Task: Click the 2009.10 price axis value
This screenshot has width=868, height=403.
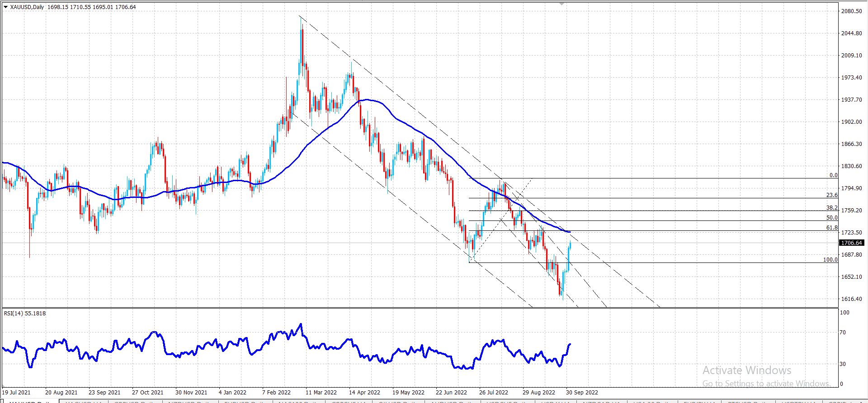Action: 851,56
